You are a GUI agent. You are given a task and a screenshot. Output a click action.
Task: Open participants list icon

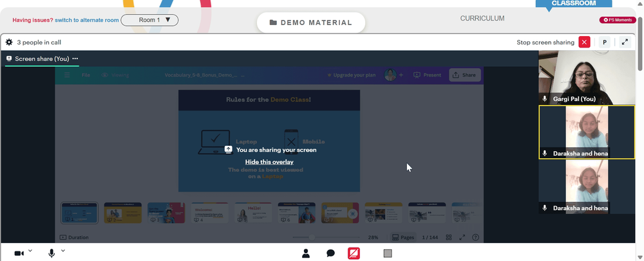[305, 254]
